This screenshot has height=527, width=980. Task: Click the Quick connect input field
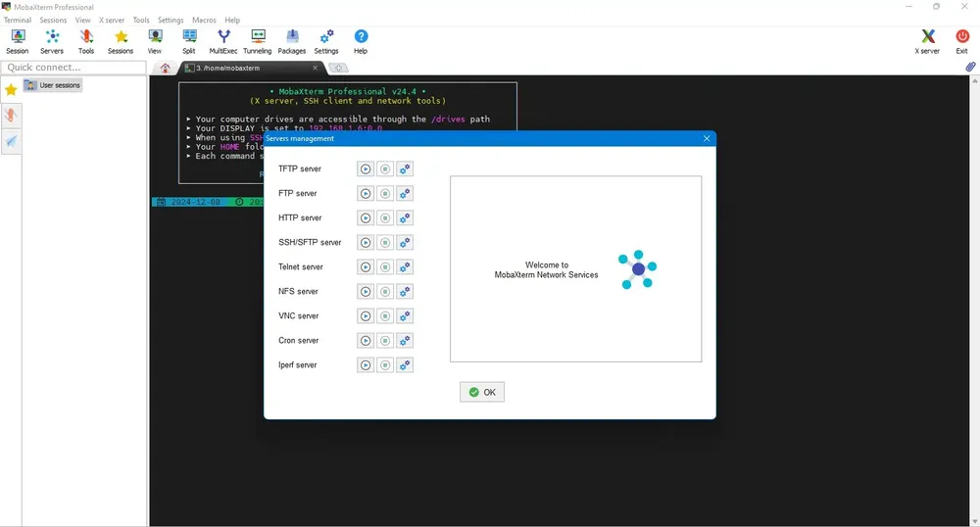pyautogui.click(x=73, y=68)
